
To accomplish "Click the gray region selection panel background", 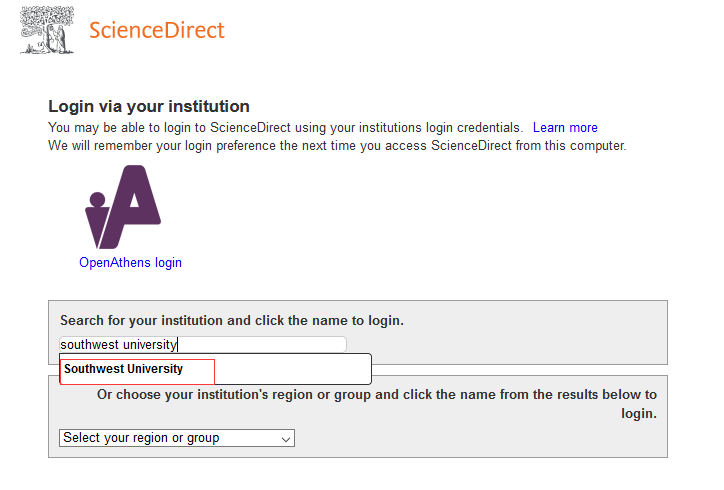I will (x=480, y=438).
